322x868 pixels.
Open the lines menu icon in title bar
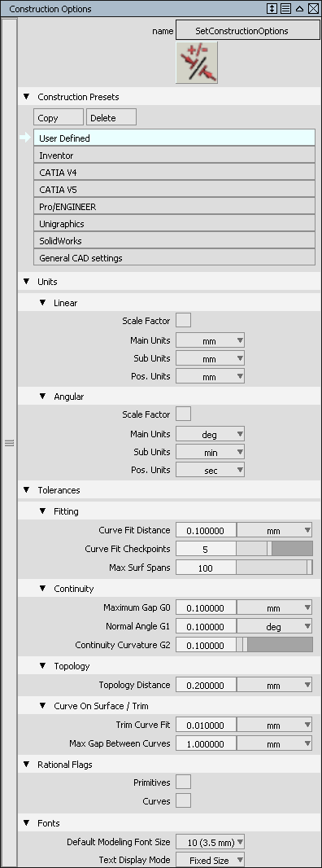(285, 8)
